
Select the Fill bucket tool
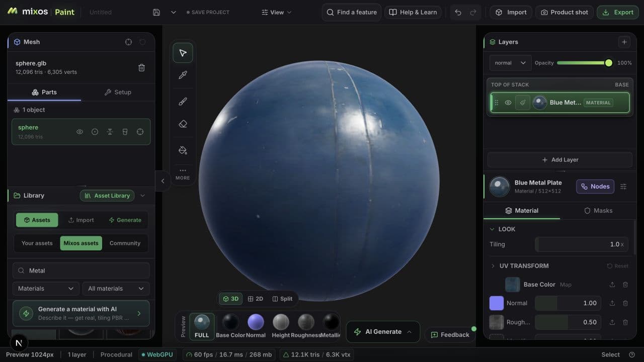[x=183, y=150]
